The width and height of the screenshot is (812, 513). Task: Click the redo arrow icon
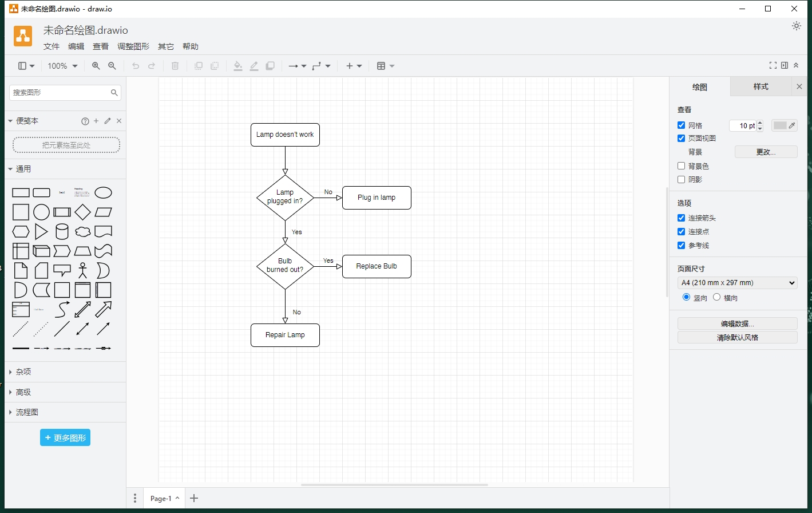pyautogui.click(x=152, y=66)
